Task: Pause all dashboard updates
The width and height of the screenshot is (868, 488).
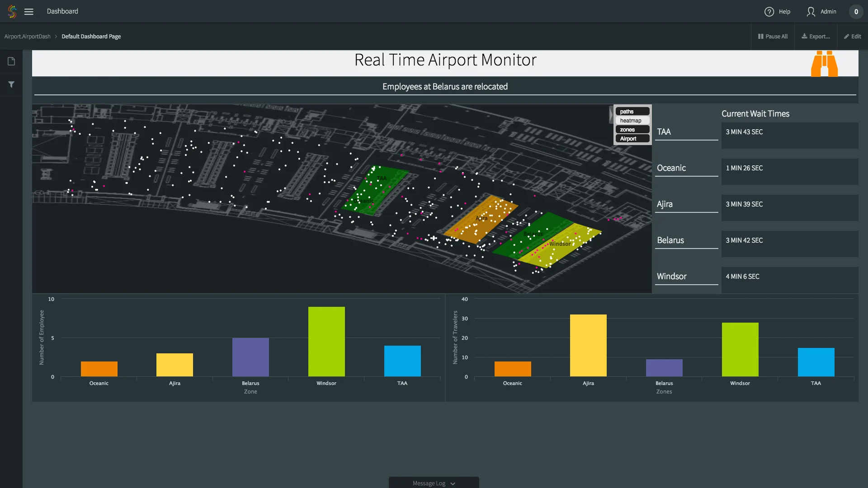Action: coord(773,37)
